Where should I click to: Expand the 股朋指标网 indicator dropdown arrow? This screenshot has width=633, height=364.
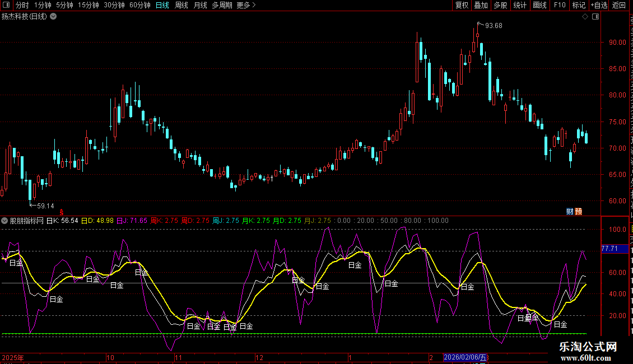pyautogui.click(x=5, y=221)
